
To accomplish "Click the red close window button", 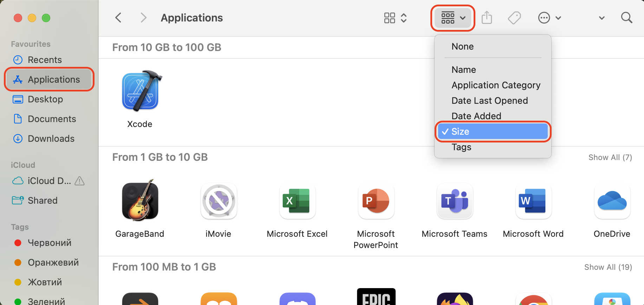I will pyautogui.click(x=18, y=18).
